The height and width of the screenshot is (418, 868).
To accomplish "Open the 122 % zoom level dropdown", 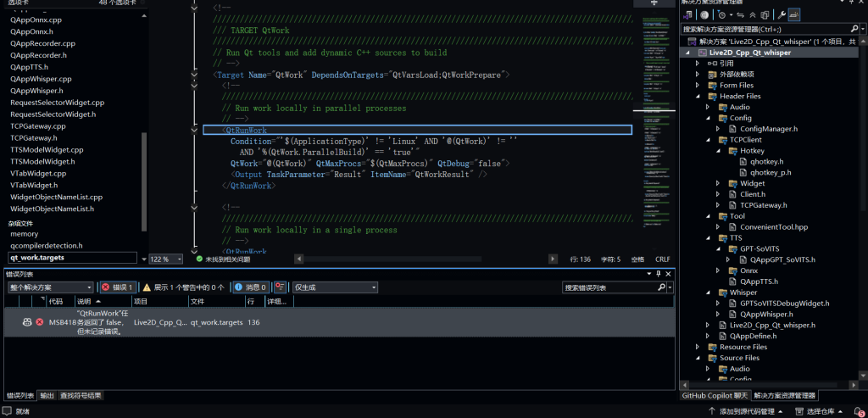I will pos(165,259).
